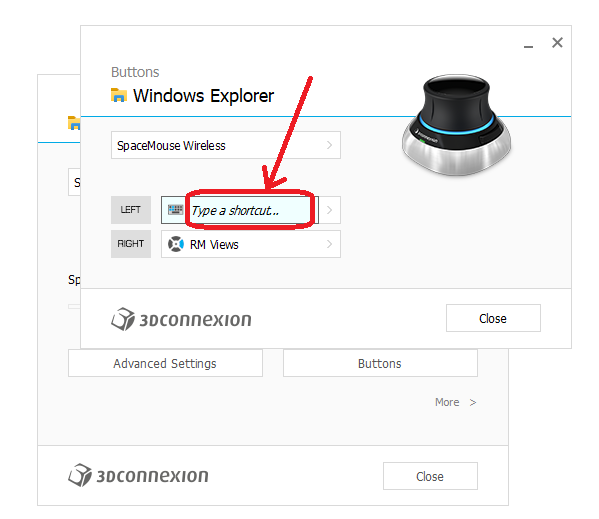Click Close in the Buttons dialog
The height and width of the screenshot is (519, 599).
point(493,318)
